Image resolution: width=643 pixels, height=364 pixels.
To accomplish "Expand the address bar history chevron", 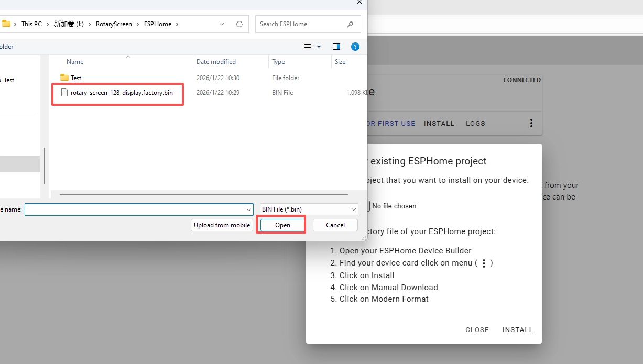I will pos(222,24).
